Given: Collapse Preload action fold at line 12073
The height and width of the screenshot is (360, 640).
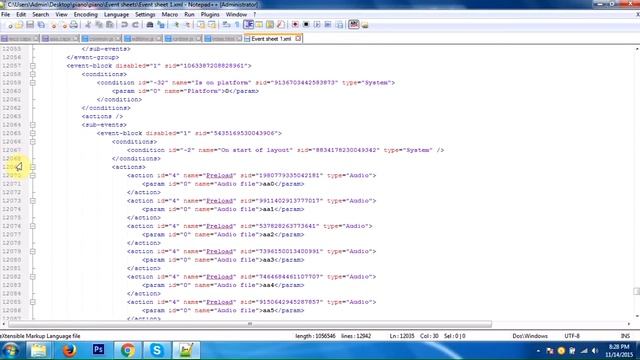Looking at the screenshot, I should (33, 201).
